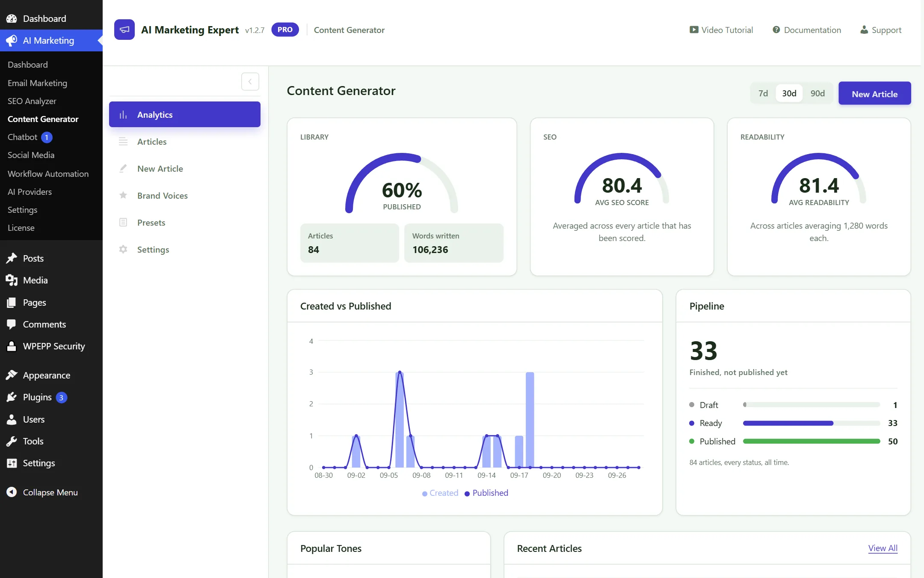Switch date range to 7d
This screenshot has width=924, height=578.
[x=763, y=93]
